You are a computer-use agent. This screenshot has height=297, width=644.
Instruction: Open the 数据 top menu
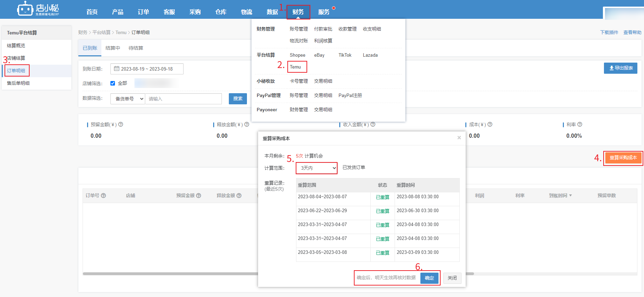[272, 12]
